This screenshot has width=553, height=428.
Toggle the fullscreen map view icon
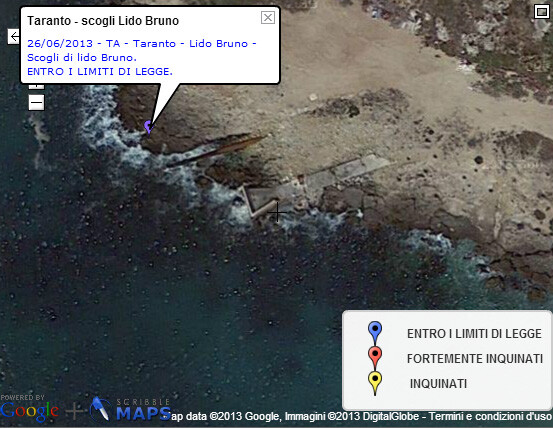coord(541,12)
